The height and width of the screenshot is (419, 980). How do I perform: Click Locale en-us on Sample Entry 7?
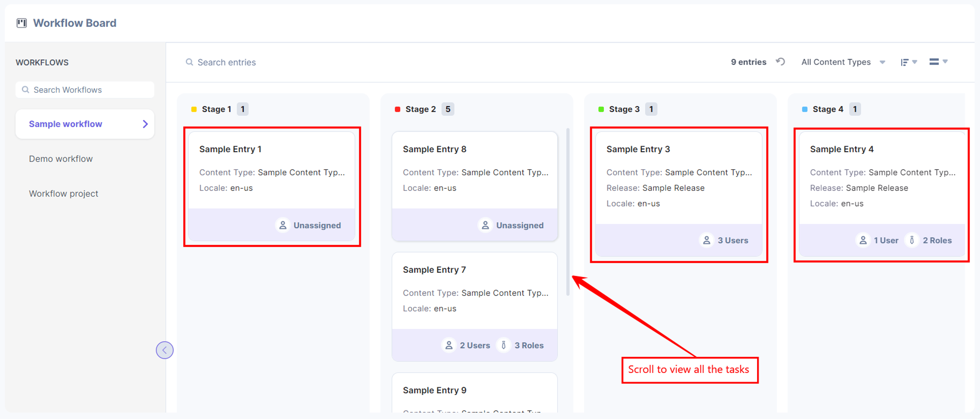pyautogui.click(x=430, y=309)
